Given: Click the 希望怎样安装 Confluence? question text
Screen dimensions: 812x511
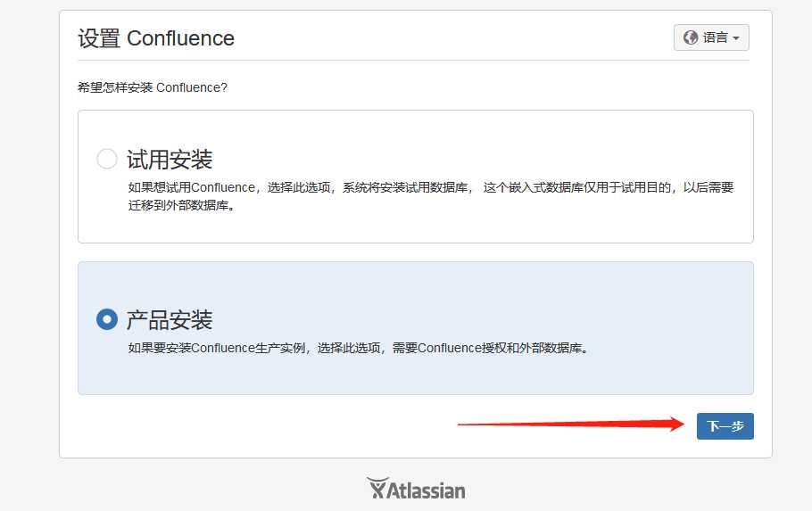Looking at the screenshot, I should click(x=153, y=87).
